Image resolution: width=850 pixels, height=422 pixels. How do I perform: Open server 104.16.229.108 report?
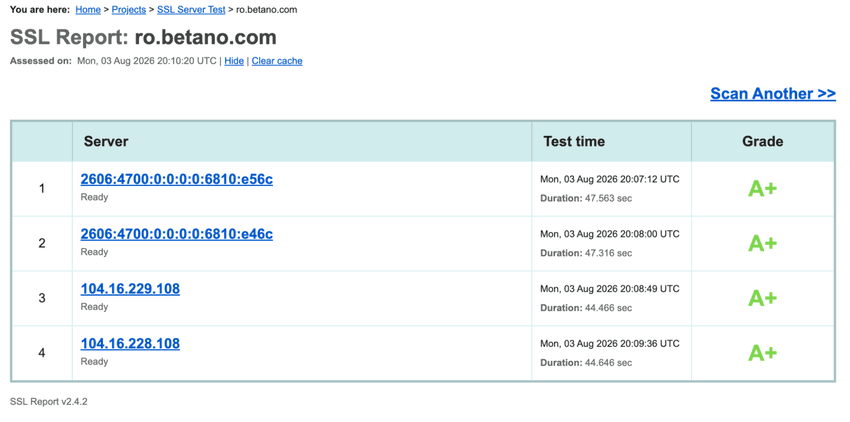[x=130, y=289]
